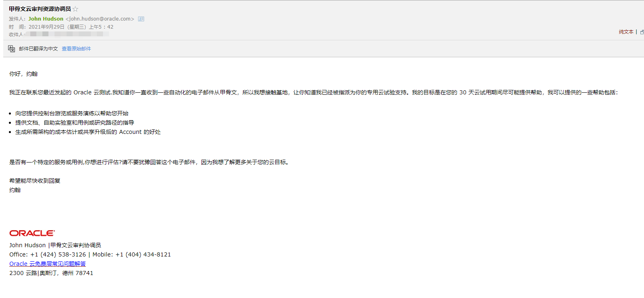This screenshot has height=298, width=644.
Task: Click the date 2021年9月29日 (星期三) 上午5：42
Action: (71, 27)
